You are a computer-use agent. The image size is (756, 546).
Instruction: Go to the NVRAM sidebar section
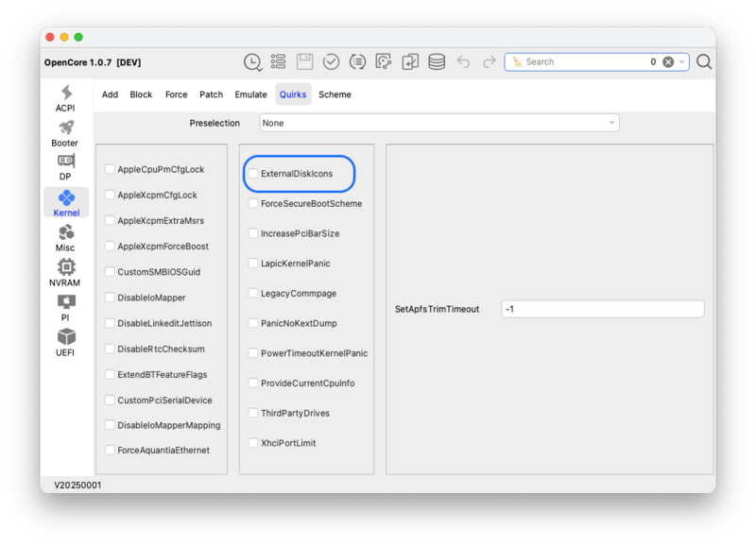pyautogui.click(x=65, y=272)
